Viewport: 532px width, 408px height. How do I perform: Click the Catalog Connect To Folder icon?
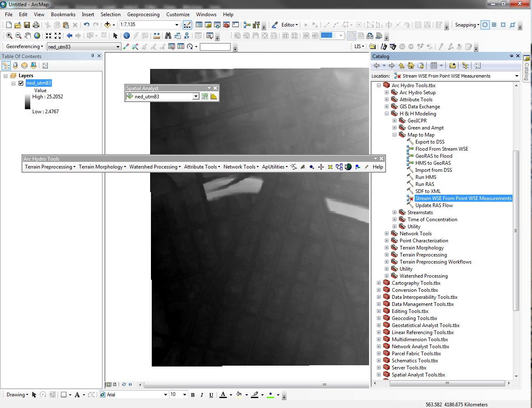coord(452,66)
